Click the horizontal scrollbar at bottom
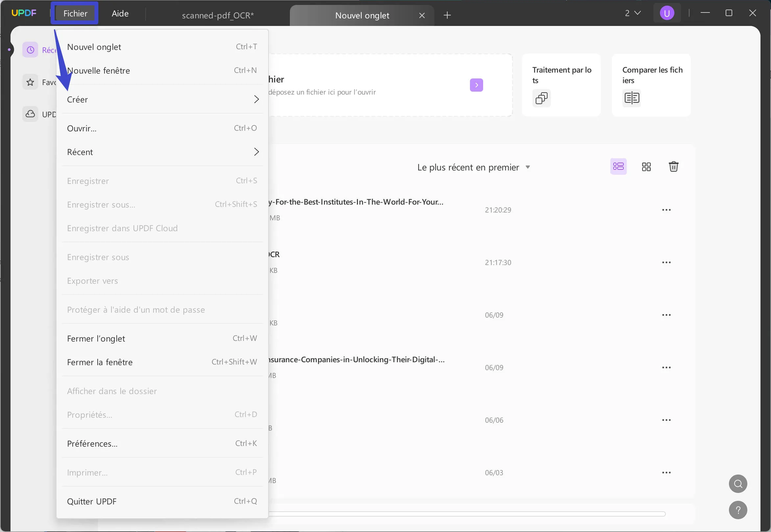771x532 pixels. [467, 514]
